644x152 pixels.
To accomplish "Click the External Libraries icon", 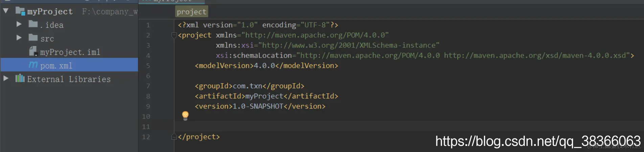I will [20, 79].
